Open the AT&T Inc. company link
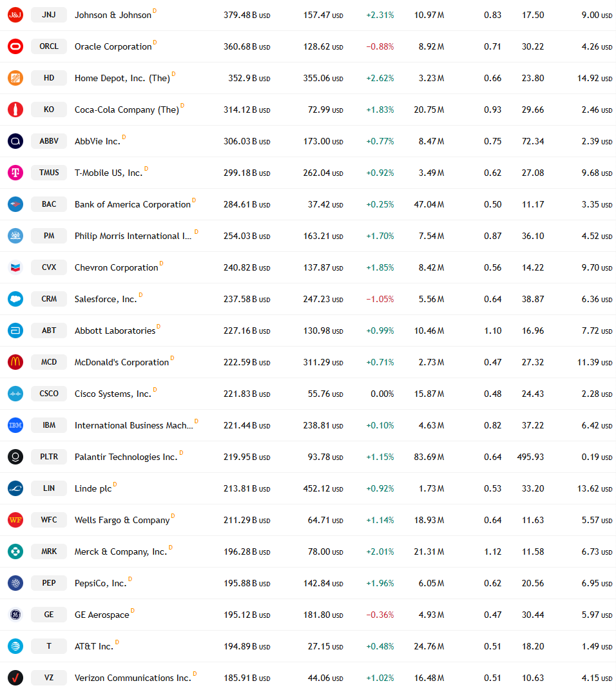 93,646
